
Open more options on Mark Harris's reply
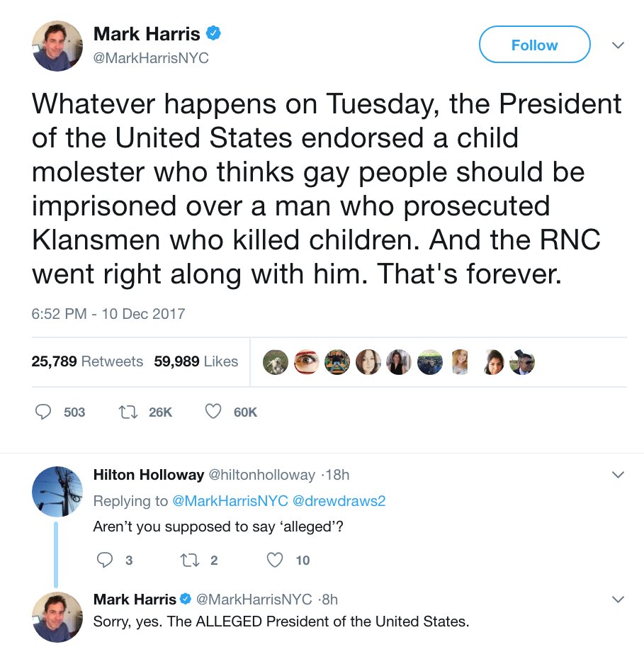[x=618, y=600]
